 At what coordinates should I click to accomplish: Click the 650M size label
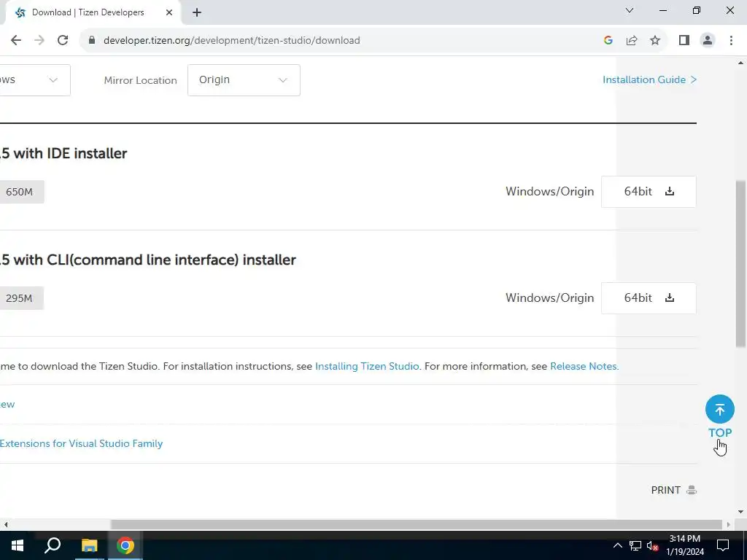tap(21, 192)
